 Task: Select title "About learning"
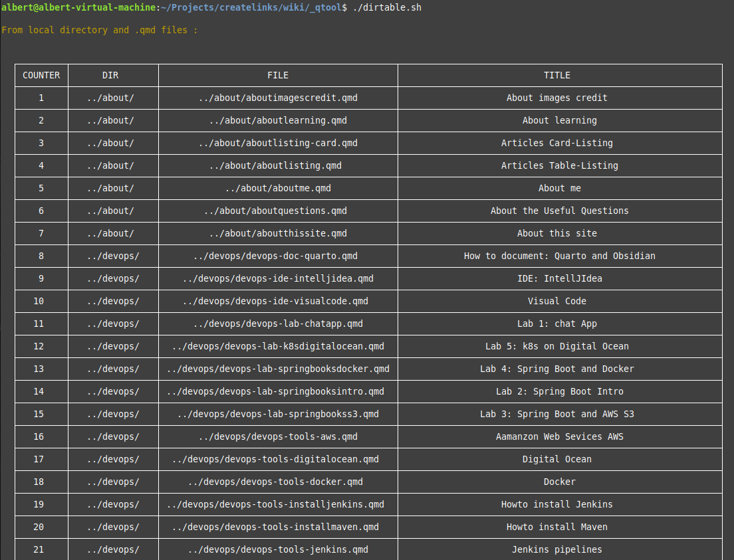pyautogui.click(x=560, y=120)
